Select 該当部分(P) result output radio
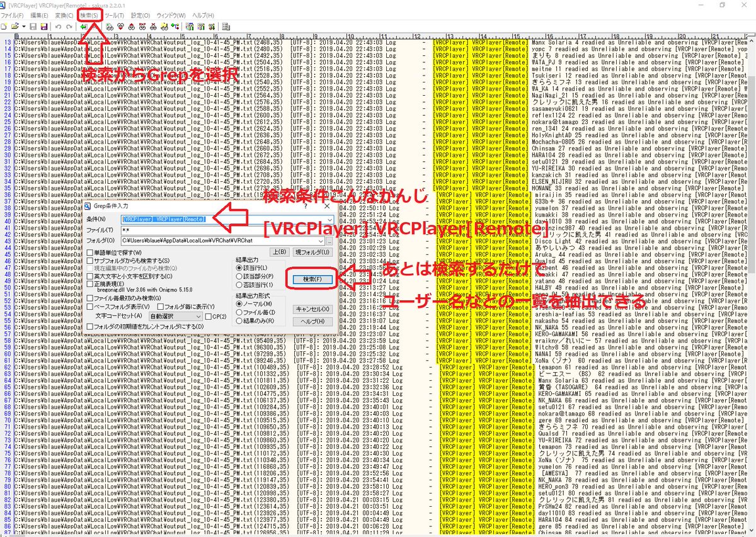756x537 pixels. coord(239,276)
